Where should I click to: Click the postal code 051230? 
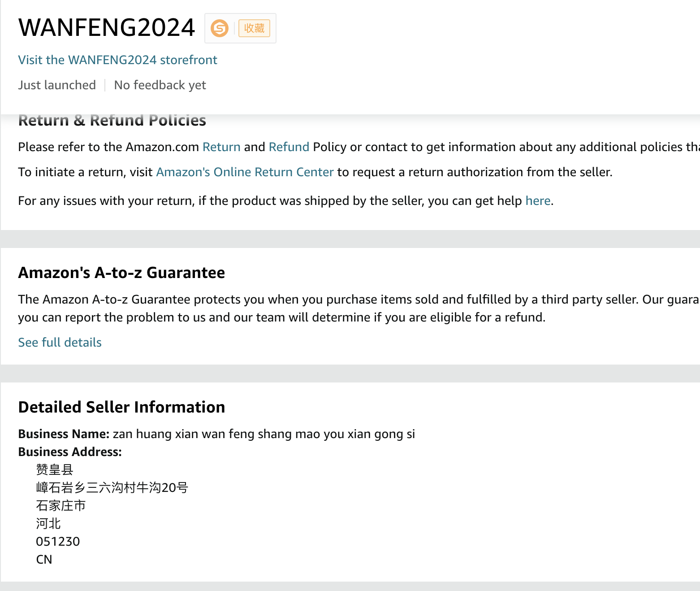pos(58,542)
